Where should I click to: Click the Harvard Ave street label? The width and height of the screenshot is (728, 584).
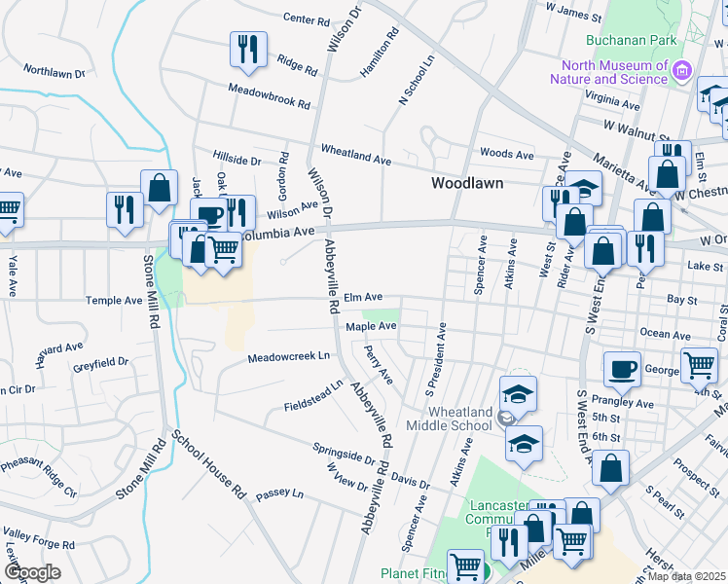point(59,354)
